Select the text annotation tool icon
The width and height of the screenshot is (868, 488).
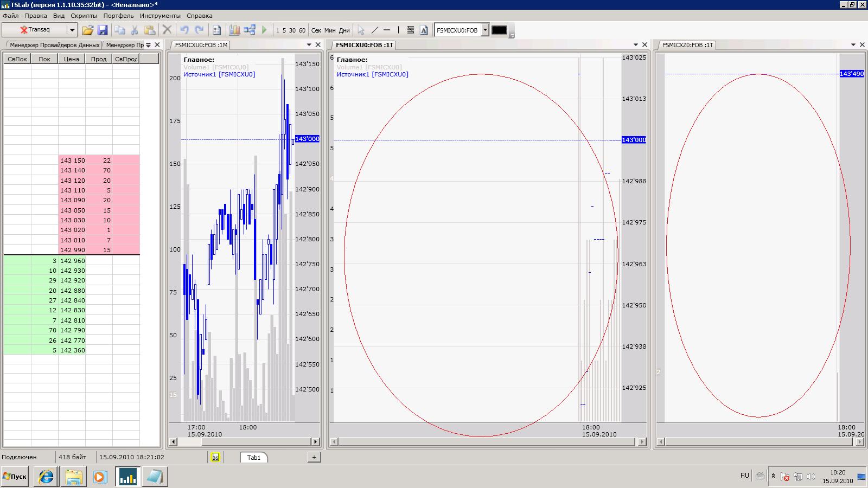[x=424, y=30]
